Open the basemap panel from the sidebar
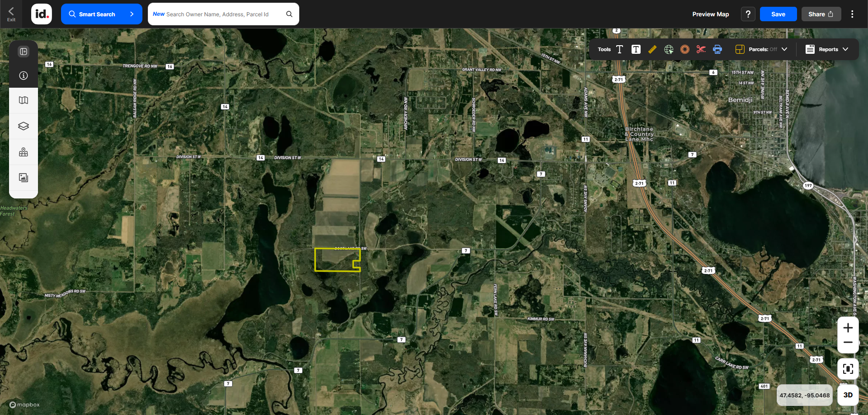This screenshot has width=868, height=415. (23, 100)
